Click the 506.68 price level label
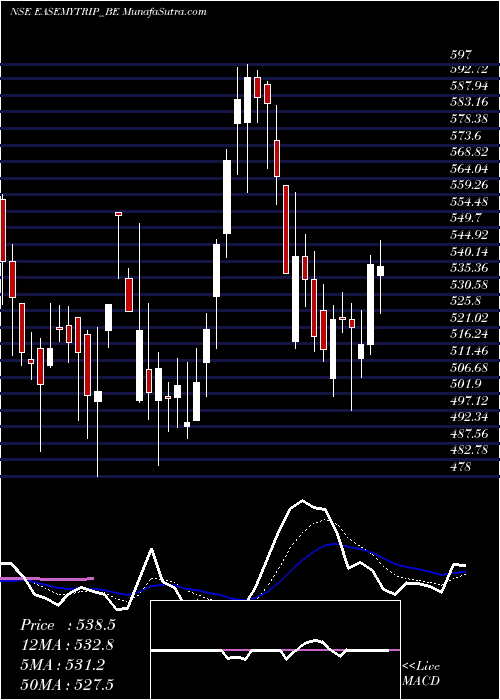The width and height of the screenshot is (500, 700). pos(469,367)
